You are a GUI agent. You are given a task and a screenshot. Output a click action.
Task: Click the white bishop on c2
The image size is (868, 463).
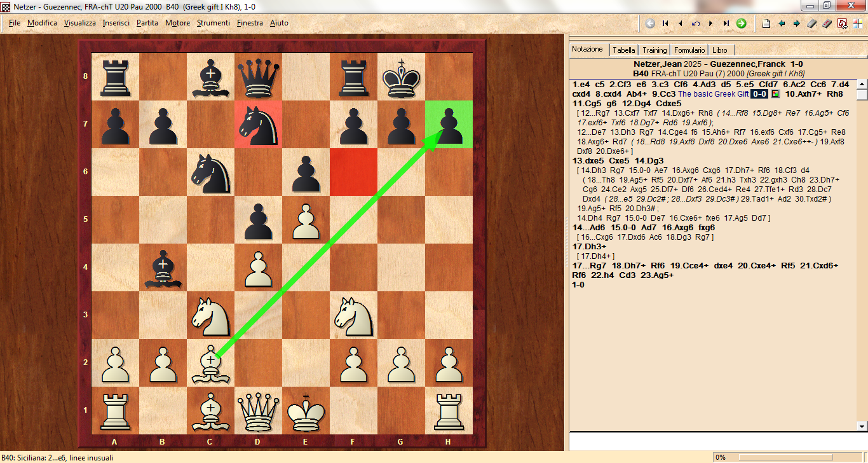pyautogui.click(x=211, y=363)
